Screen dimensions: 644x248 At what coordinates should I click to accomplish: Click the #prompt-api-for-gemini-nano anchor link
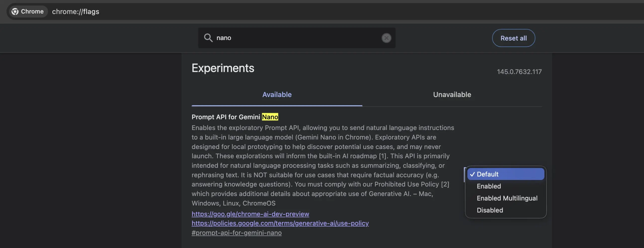coord(236,233)
